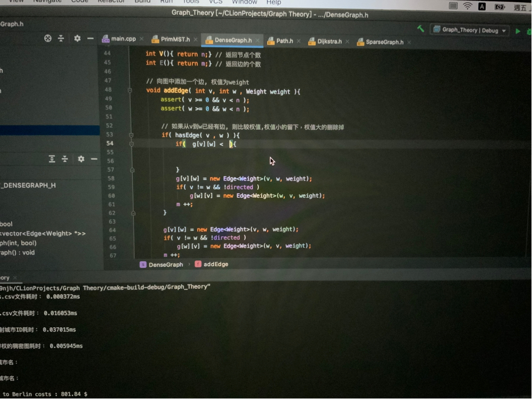Click fold end marker at line 57
532x399 pixels.
click(x=132, y=170)
